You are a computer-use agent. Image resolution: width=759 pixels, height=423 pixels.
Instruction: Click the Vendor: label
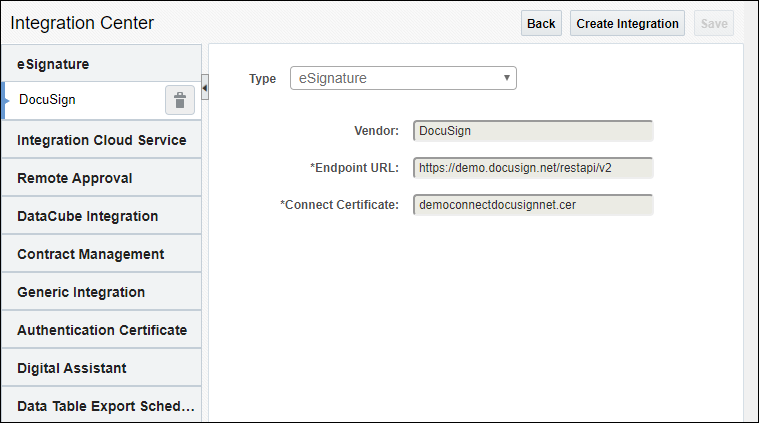pyautogui.click(x=376, y=131)
